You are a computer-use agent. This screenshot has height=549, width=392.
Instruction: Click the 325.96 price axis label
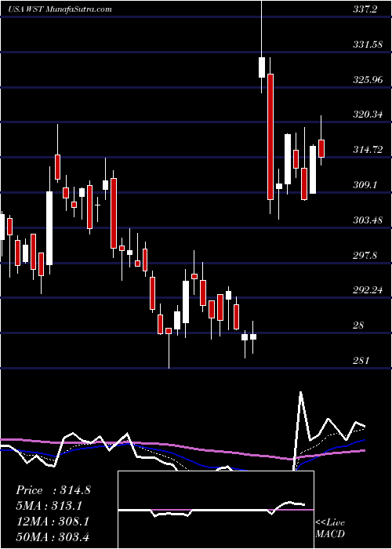tap(368, 80)
